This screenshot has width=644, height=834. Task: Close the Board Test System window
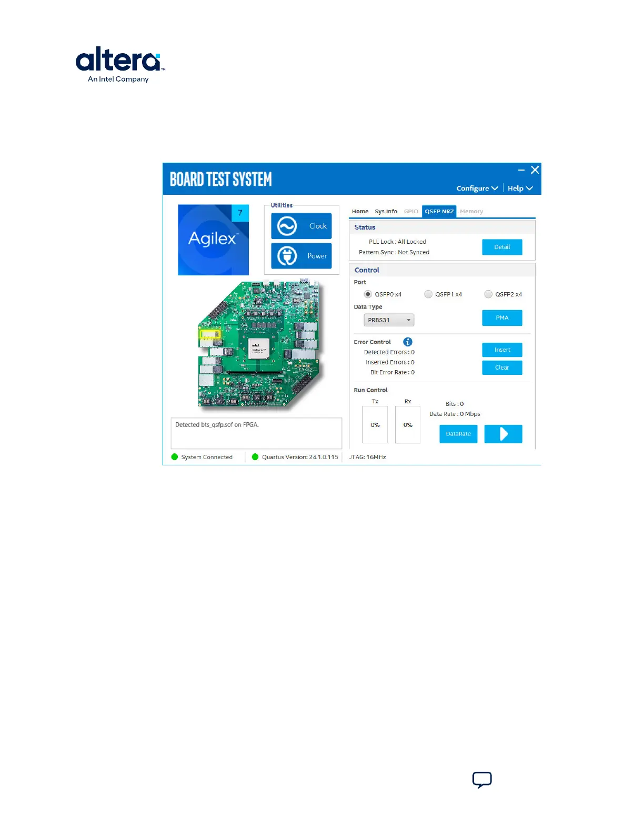tap(535, 170)
